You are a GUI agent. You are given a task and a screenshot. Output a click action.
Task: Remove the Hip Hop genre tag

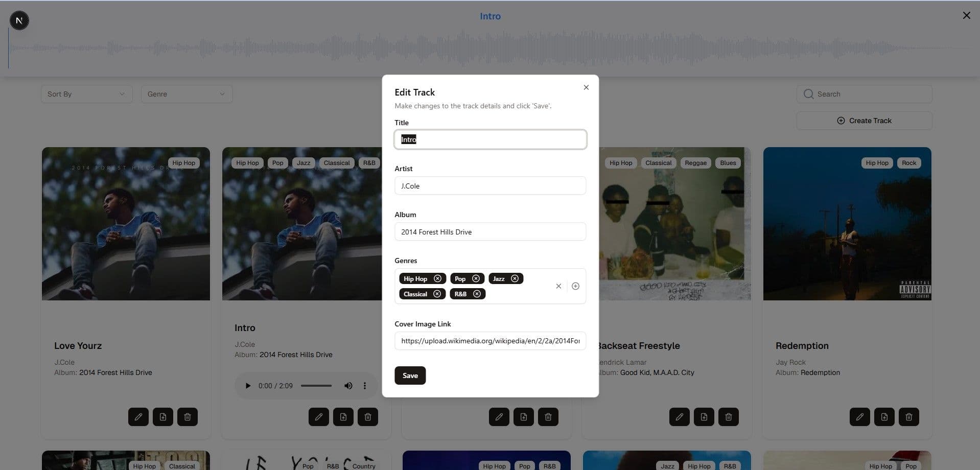437,278
